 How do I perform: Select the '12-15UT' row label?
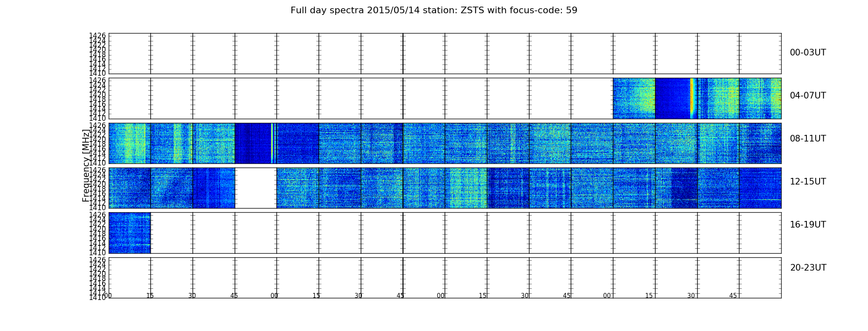click(808, 182)
